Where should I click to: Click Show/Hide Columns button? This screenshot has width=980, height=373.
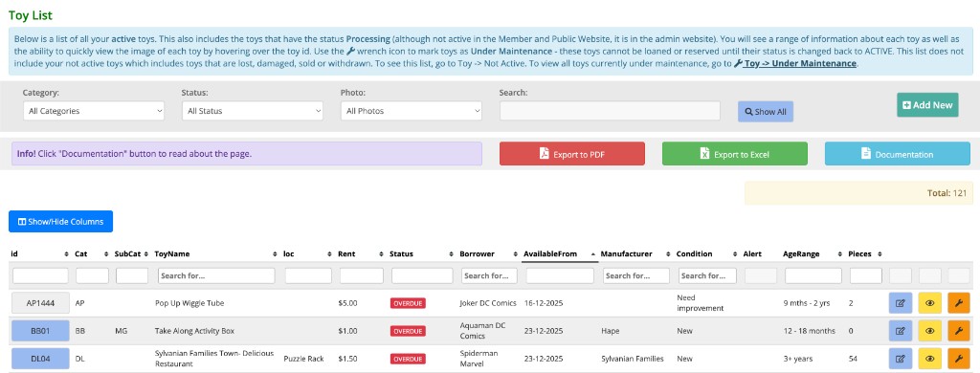click(60, 221)
